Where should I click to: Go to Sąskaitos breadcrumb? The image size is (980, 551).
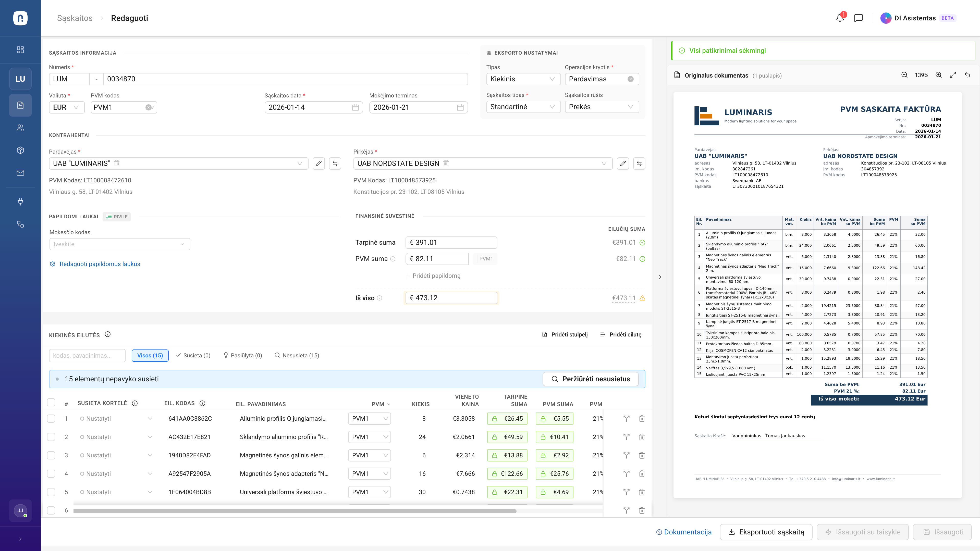(x=75, y=18)
